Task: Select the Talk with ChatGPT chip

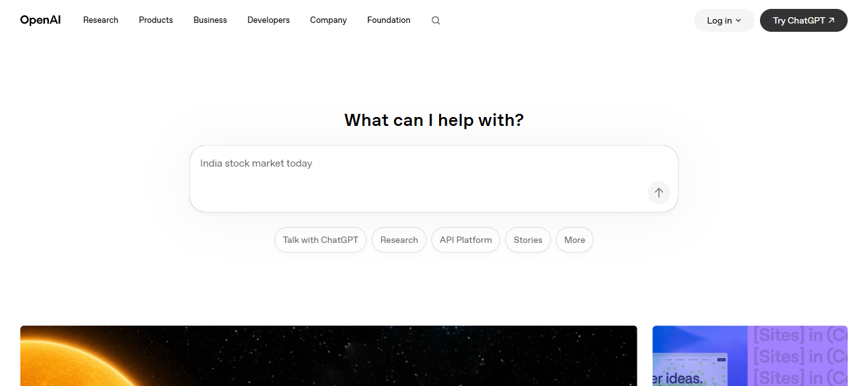Action: point(320,240)
